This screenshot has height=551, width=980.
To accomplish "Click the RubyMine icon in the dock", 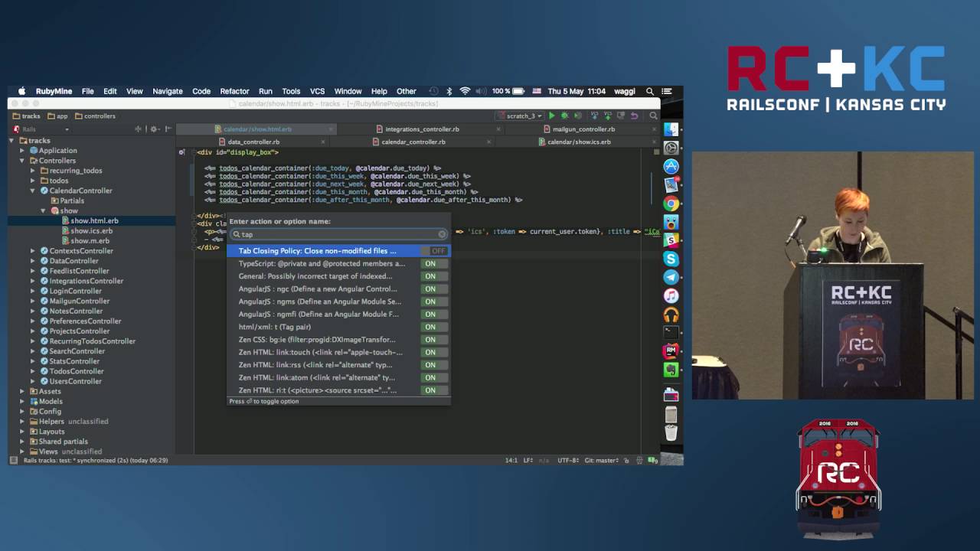I will coord(671,350).
